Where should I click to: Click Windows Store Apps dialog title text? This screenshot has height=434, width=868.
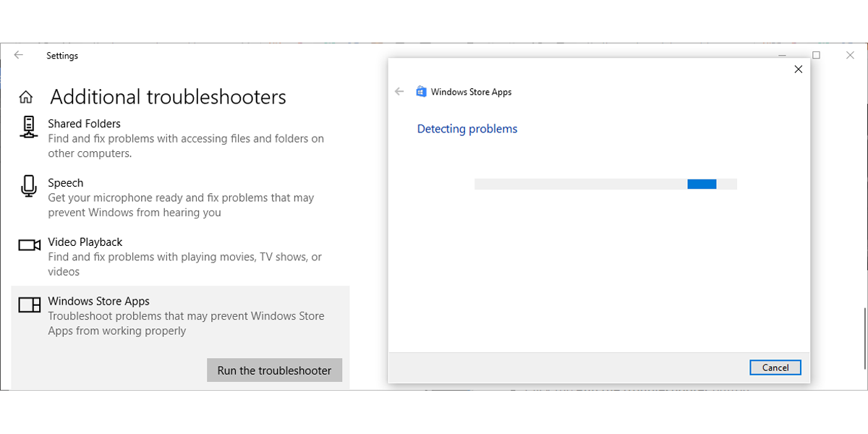tap(471, 92)
